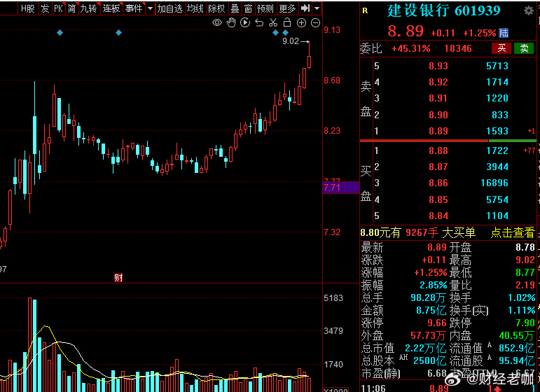Click the 点击查看 link
The width and height of the screenshot is (540, 392).
coord(513,232)
